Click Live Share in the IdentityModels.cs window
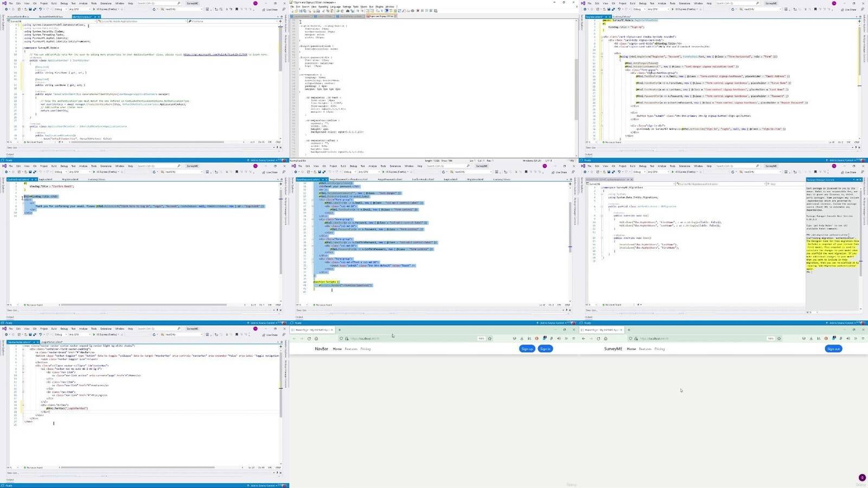This screenshot has height=488, width=868. [270, 9]
